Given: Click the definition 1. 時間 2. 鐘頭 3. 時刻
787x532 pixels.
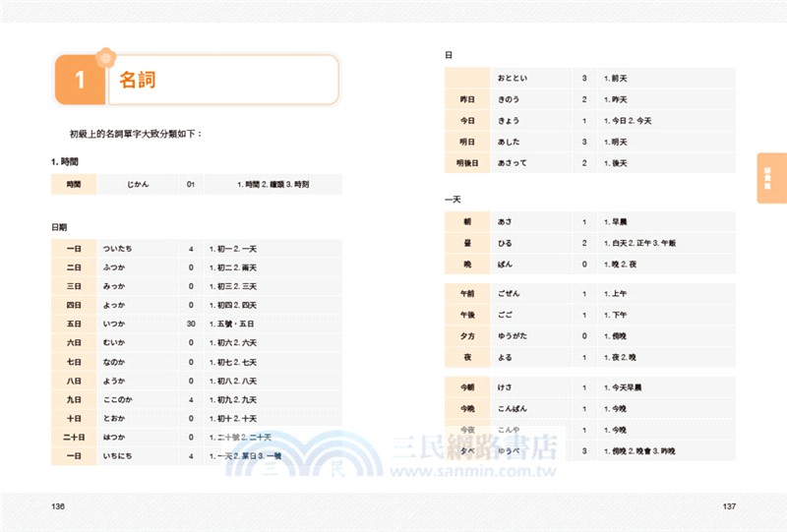Looking at the screenshot, I should (x=273, y=184).
